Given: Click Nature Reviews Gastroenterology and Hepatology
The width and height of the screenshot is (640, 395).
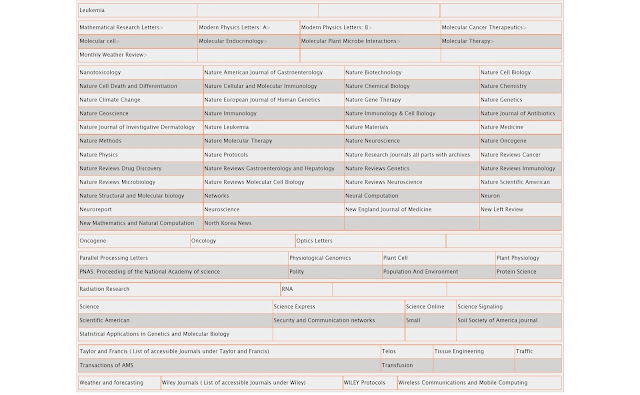Looking at the screenshot, I should click(269, 169).
